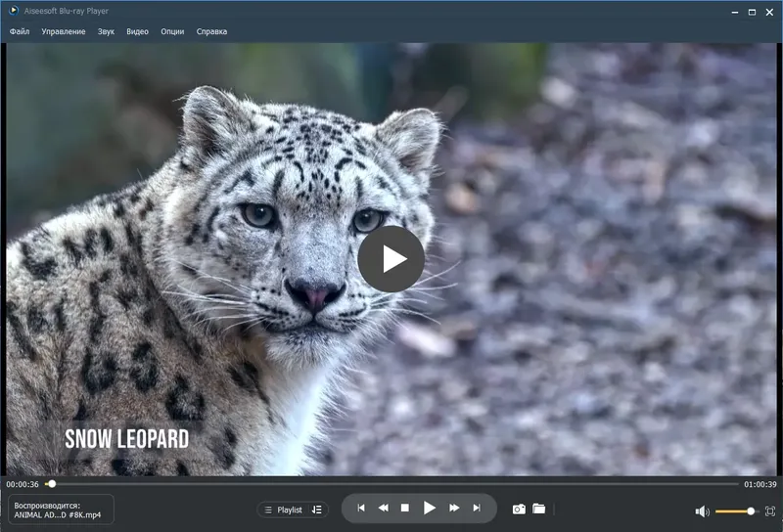Stop video playback

(405, 509)
